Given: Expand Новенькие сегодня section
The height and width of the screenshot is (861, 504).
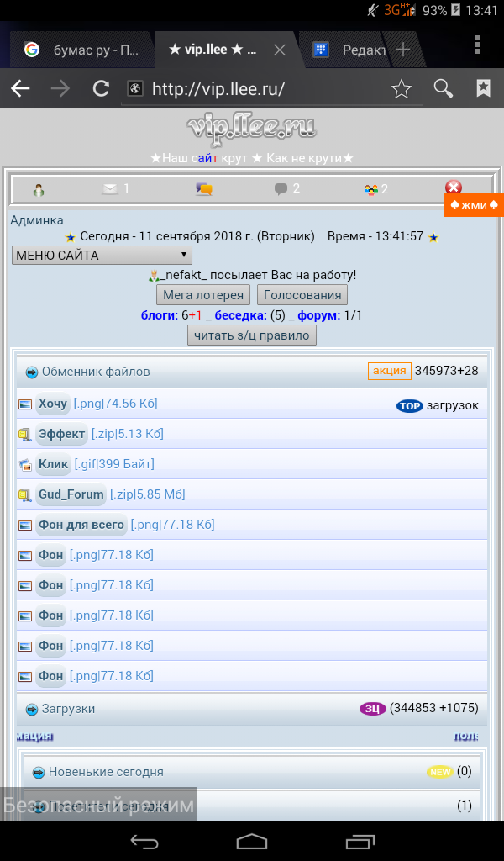Looking at the screenshot, I should coord(106,772).
